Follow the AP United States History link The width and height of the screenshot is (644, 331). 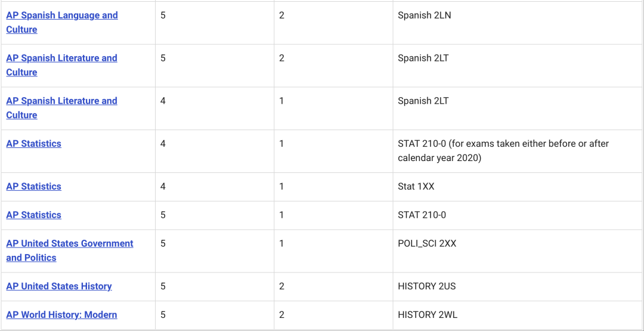point(58,286)
